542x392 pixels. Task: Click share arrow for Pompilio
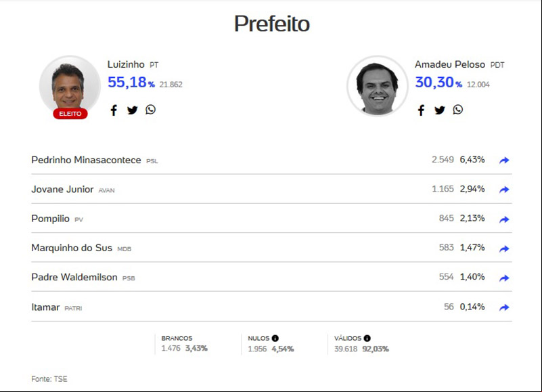[504, 219]
